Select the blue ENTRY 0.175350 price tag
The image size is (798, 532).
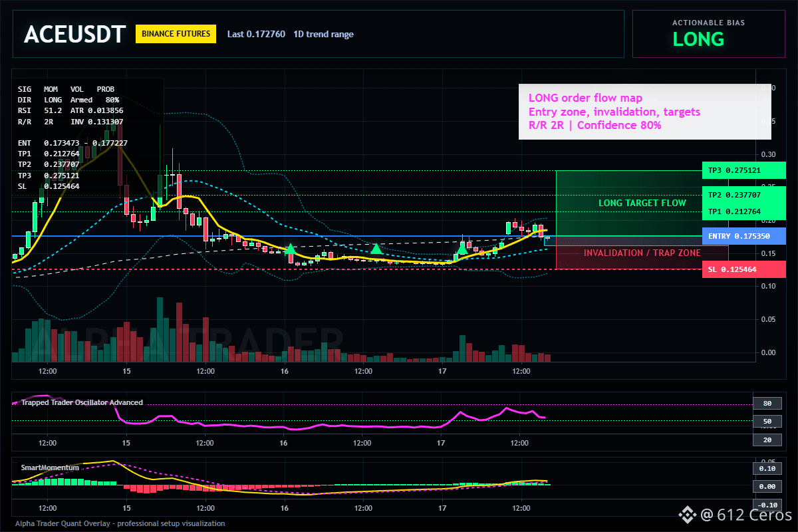pos(743,236)
